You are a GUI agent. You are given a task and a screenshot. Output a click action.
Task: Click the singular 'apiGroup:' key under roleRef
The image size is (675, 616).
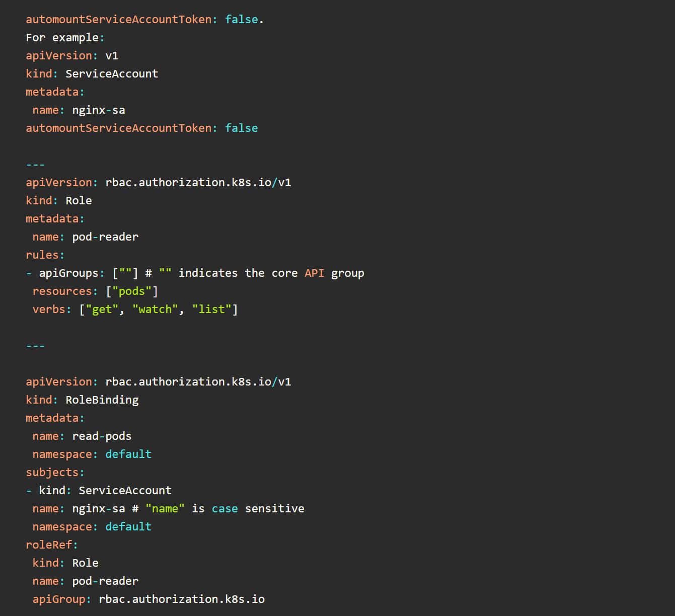coord(62,599)
